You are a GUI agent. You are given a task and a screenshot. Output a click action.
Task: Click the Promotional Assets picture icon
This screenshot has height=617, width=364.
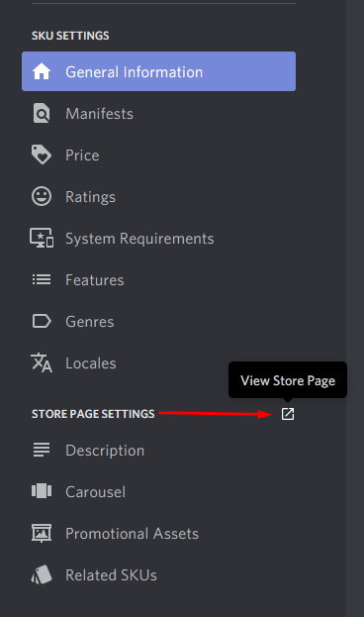[x=42, y=533]
